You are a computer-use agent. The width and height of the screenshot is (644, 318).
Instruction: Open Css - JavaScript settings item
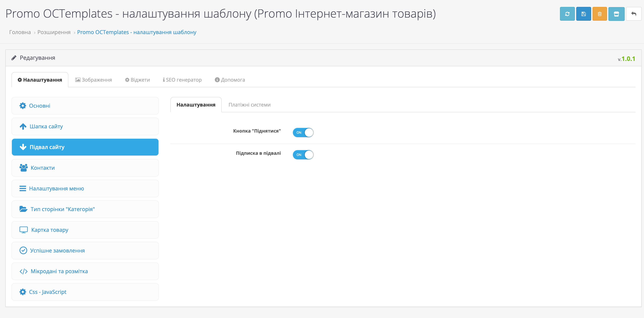(x=85, y=292)
